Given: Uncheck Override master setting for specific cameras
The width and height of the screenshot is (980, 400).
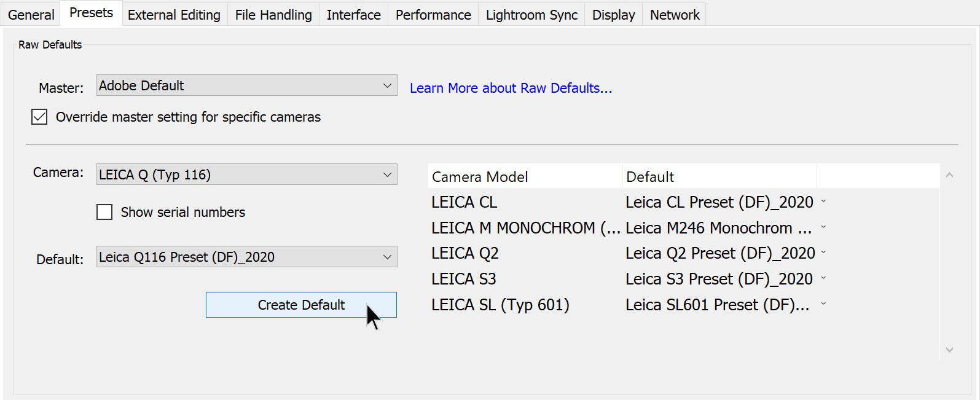Looking at the screenshot, I should pos(39,117).
